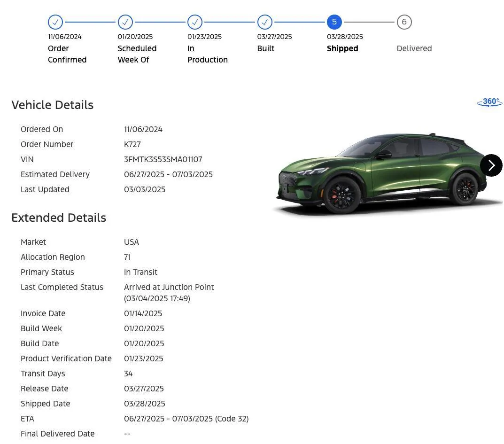Open the 360° vehicle view icon
The image size is (504, 444).
click(x=489, y=102)
